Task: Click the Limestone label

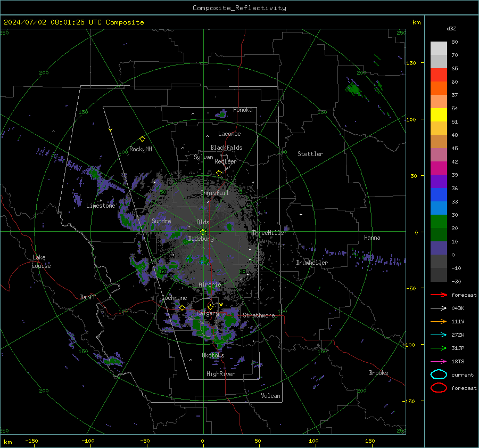Action: pos(101,206)
